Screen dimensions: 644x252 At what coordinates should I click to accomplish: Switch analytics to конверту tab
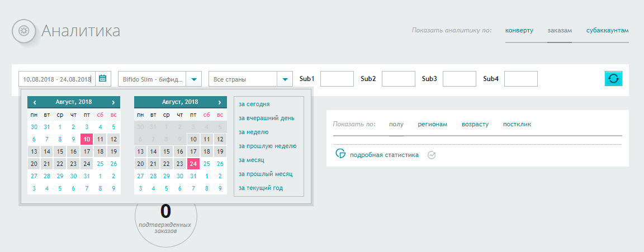[x=519, y=30]
